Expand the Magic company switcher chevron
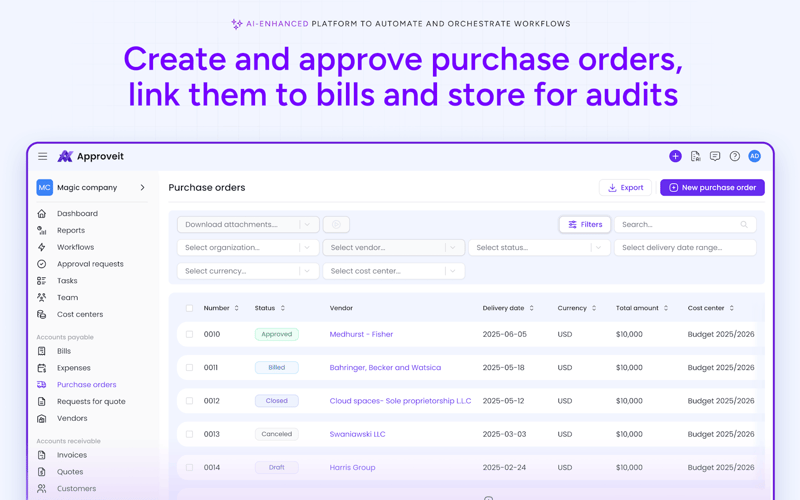This screenshot has height=500, width=800. (x=142, y=187)
